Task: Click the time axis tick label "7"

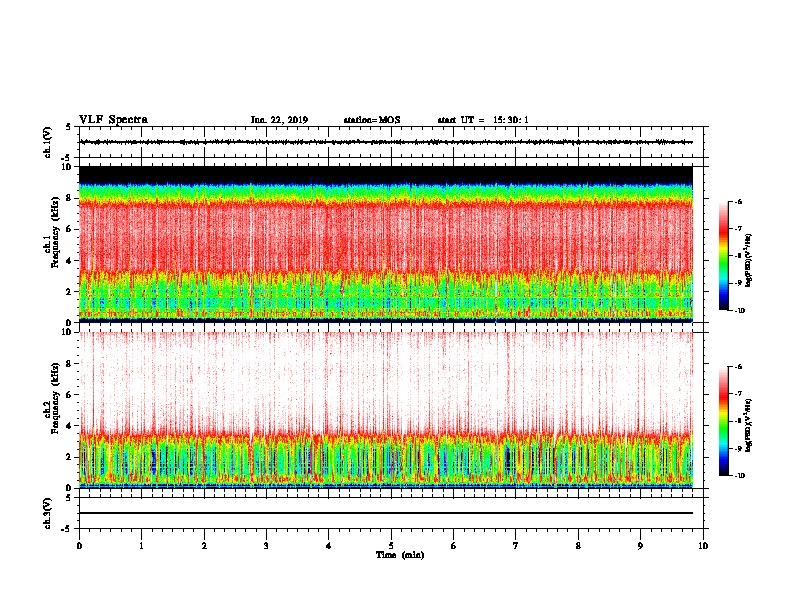Action: point(516,546)
